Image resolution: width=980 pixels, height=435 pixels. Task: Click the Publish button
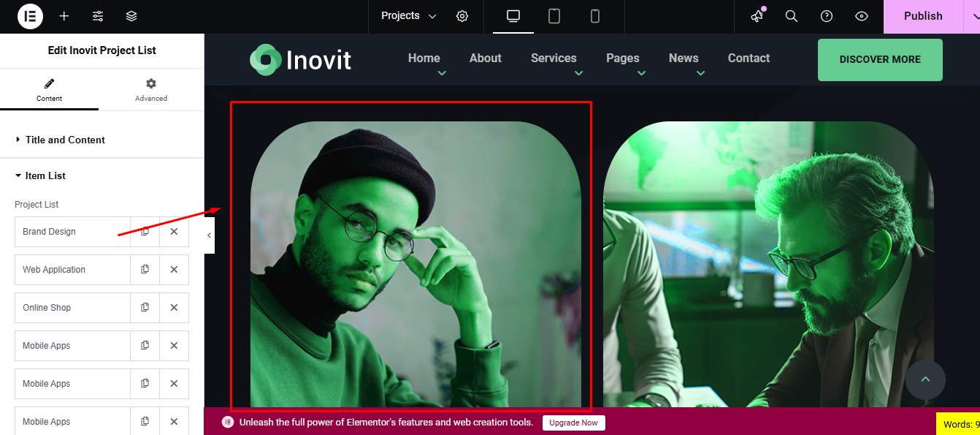[923, 16]
